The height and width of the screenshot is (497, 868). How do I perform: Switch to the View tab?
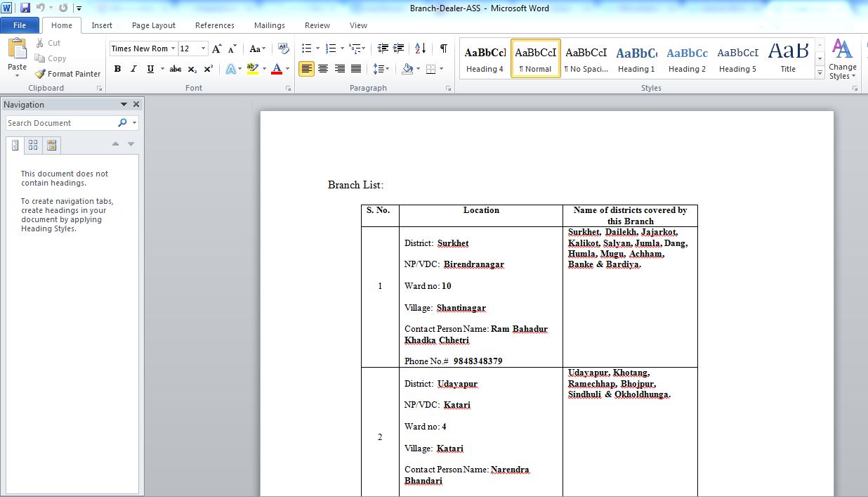(358, 25)
